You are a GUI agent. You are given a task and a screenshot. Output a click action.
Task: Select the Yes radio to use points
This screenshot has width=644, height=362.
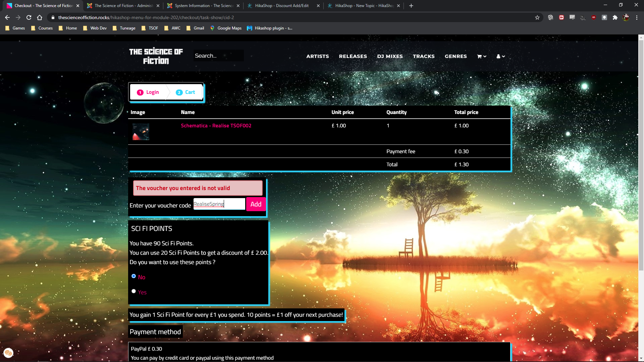(133, 291)
